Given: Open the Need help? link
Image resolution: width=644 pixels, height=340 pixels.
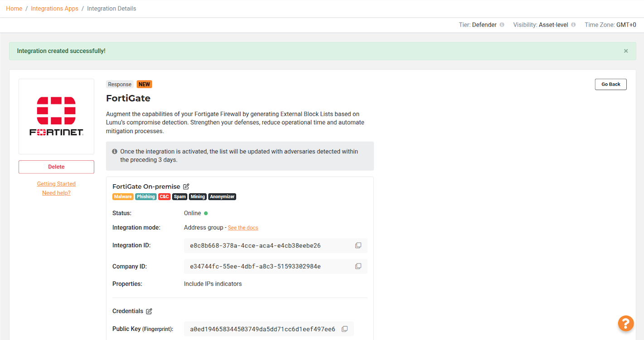Looking at the screenshot, I should pyautogui.click(x=56, y=193).
